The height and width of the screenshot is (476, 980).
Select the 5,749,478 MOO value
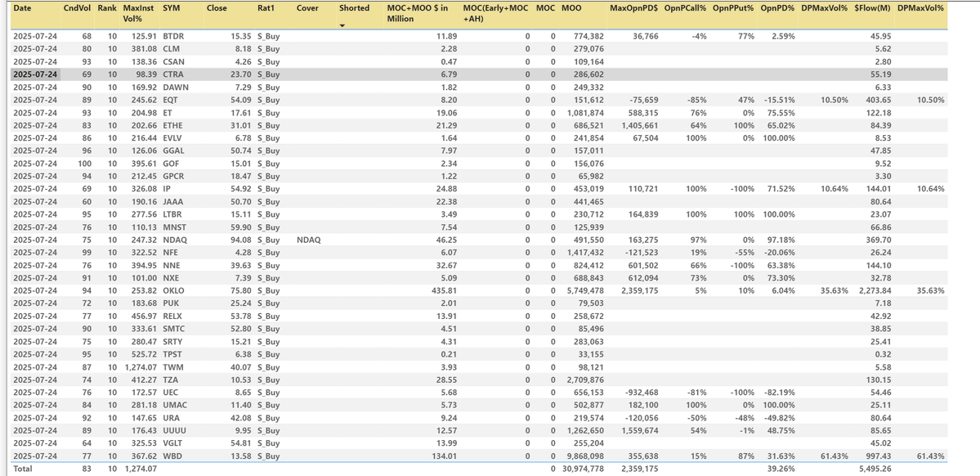pos(584,291)
